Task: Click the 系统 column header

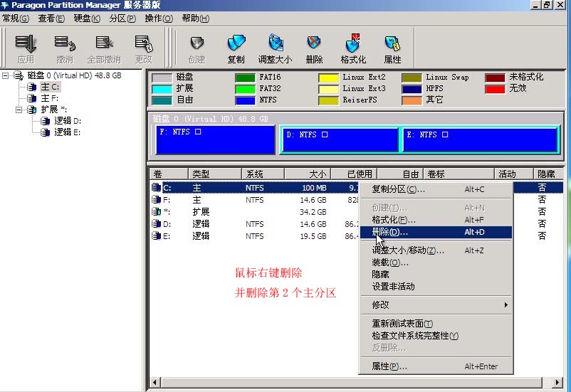Action: coord(263,174)
